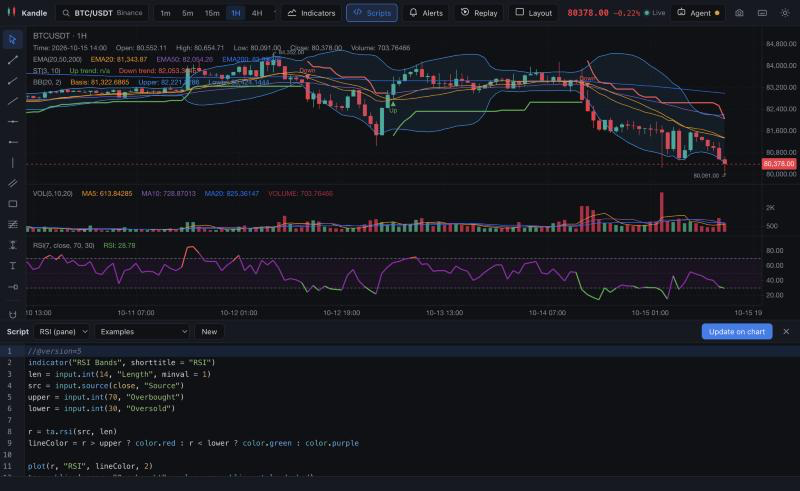Create a New script
800x491 pixels.
[209, 332]
